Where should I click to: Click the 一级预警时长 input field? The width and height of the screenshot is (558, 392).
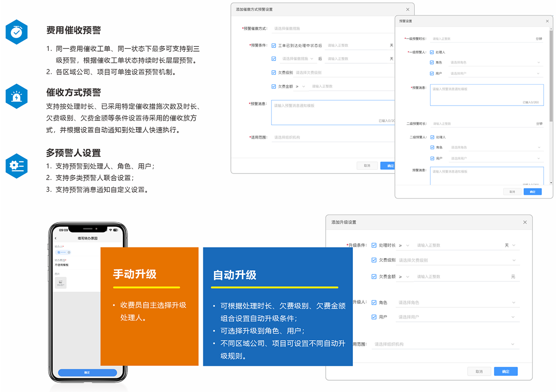481,39
